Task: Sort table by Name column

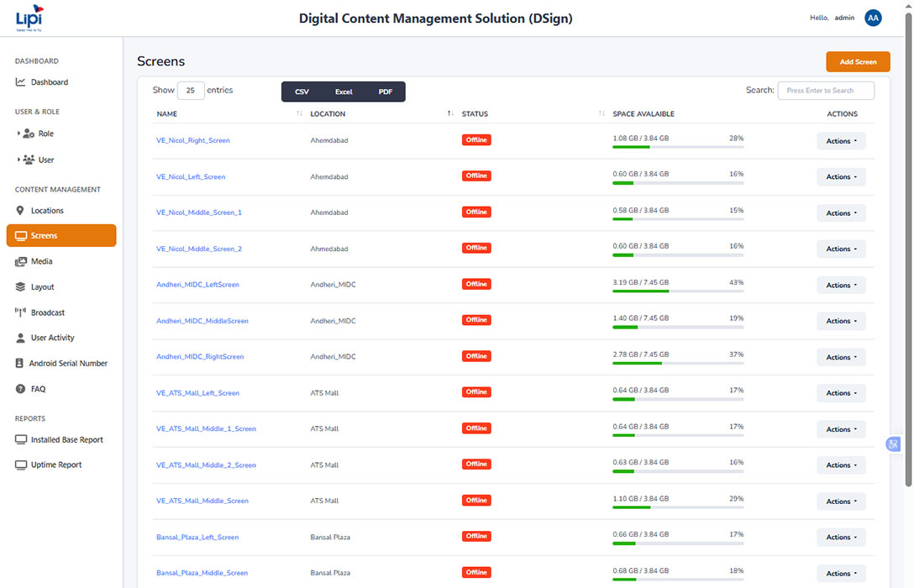Action: (x=299, y=113)
